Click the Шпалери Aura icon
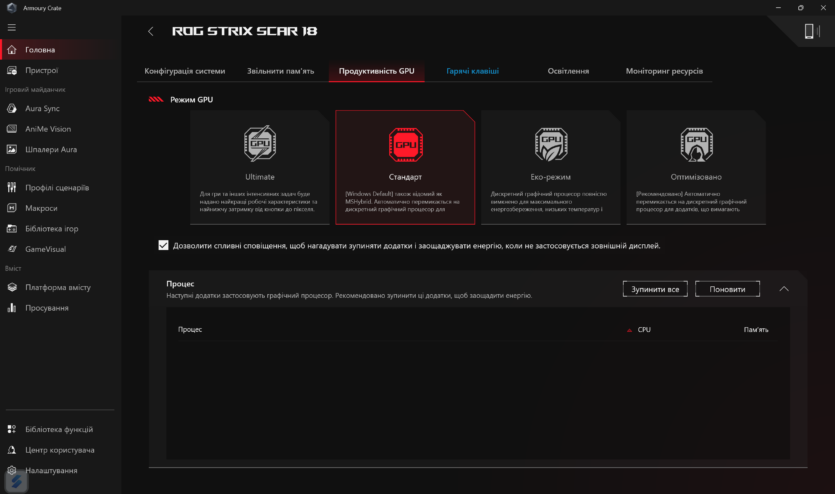Image resolution: width=835 pixels, height=494 pixels. point(12,150)
